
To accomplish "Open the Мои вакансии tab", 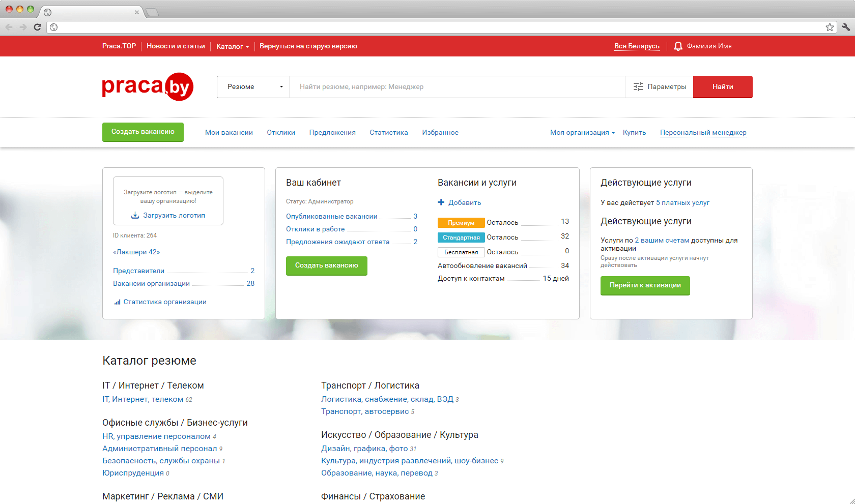I will [229, 133].
